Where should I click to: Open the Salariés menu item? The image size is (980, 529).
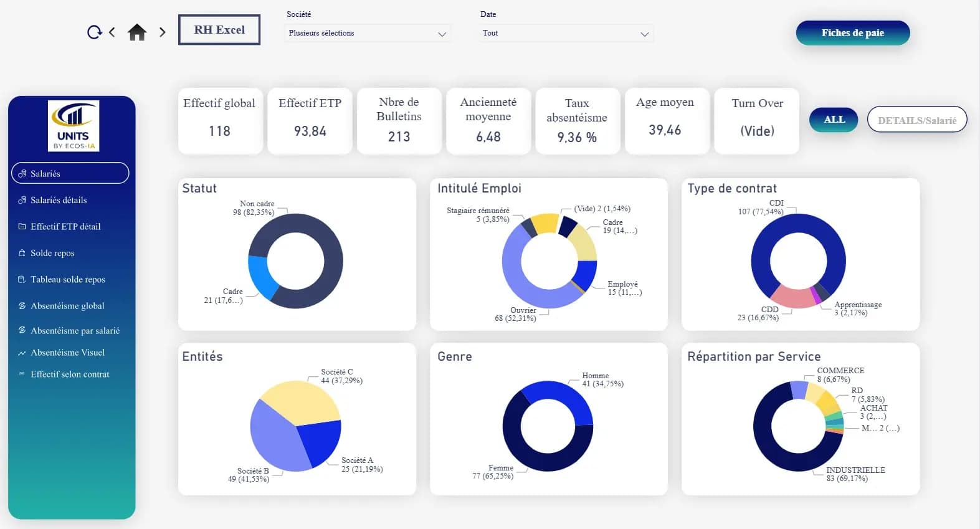(70, 173)
